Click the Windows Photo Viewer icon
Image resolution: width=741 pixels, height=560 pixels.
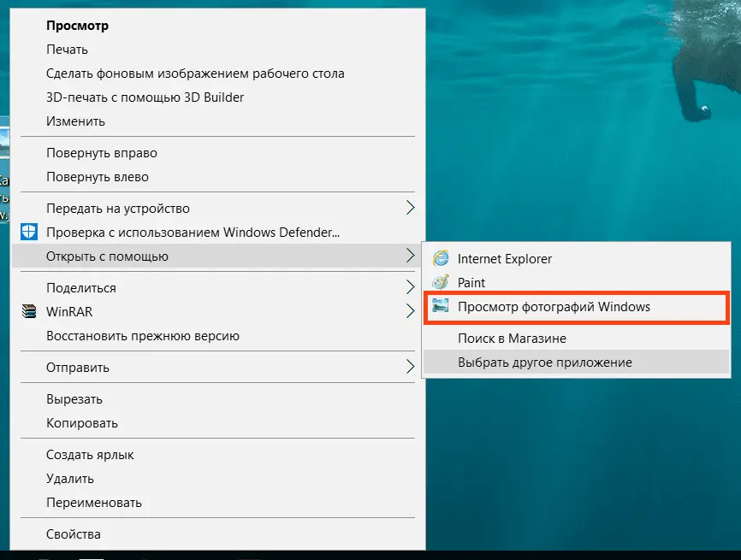pos(441,307)
